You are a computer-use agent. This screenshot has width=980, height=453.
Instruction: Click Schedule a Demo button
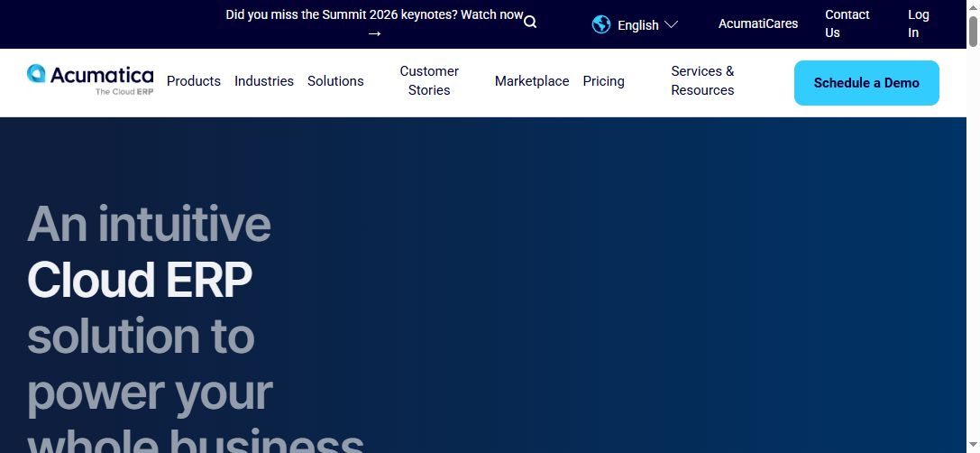[866, 83]
